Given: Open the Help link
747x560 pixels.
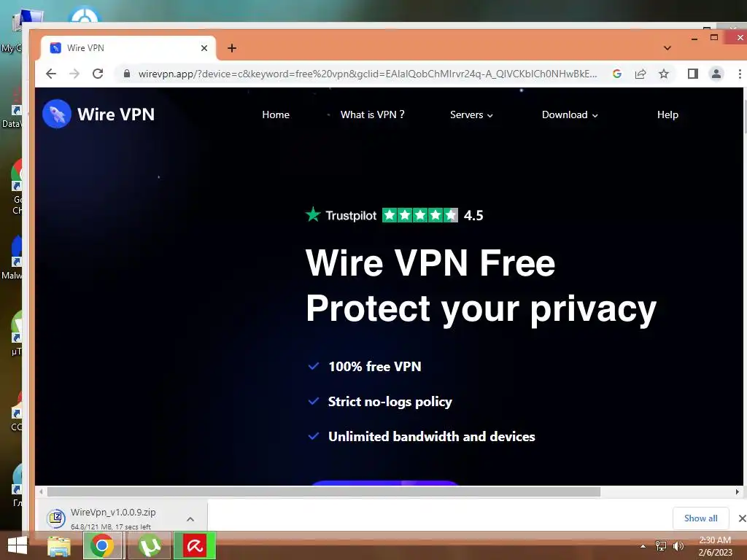Looking at the screenshot, I should [x=667, y=114].
